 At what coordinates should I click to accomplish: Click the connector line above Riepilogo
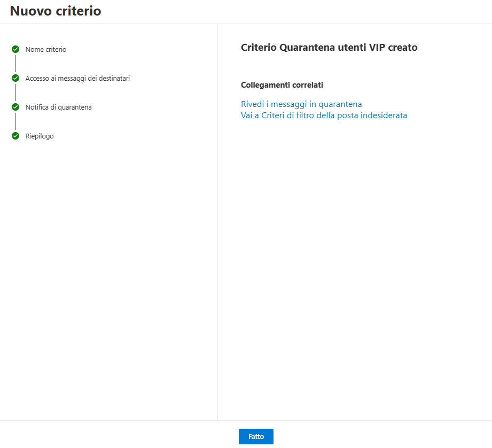tap(15, 121)
